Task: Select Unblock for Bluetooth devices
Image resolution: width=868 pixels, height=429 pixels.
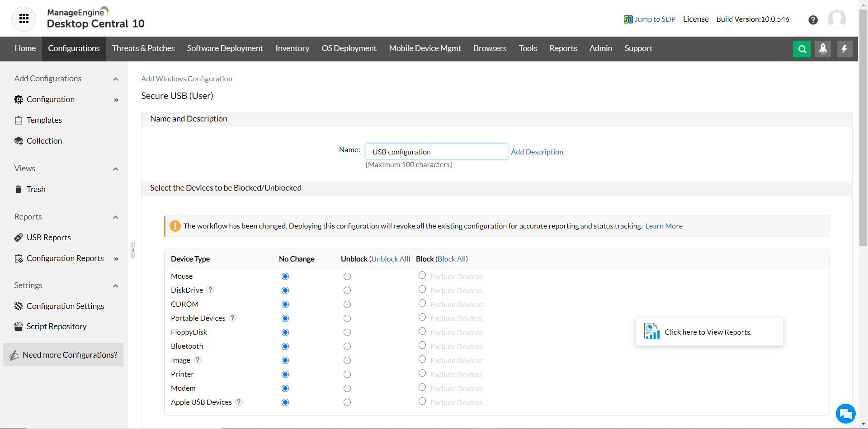Action: click(x=347, y=346)
